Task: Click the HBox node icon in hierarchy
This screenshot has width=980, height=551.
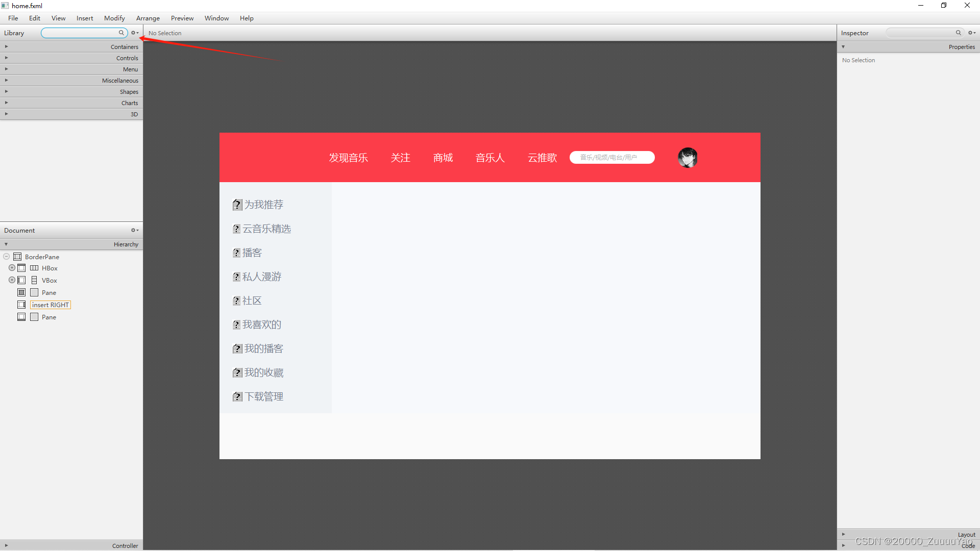Action: click(34, 268)
